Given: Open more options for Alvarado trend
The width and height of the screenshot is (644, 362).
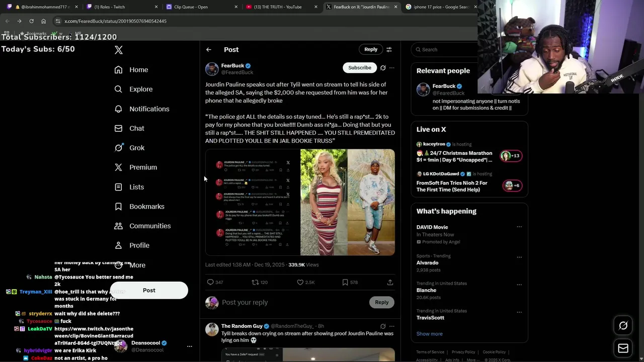Looking at the screenshot, I should click(519, 257).
